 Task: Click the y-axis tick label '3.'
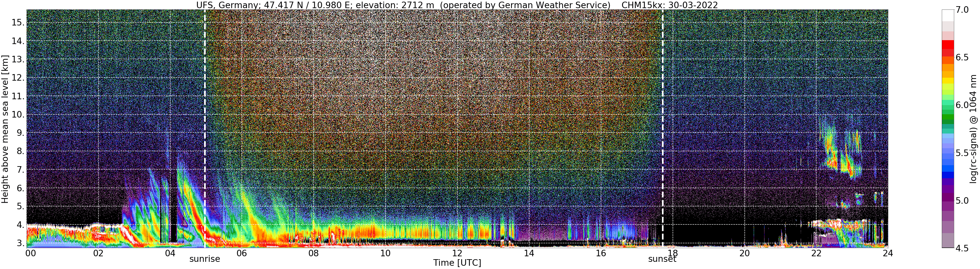click(x=20, y=243)
